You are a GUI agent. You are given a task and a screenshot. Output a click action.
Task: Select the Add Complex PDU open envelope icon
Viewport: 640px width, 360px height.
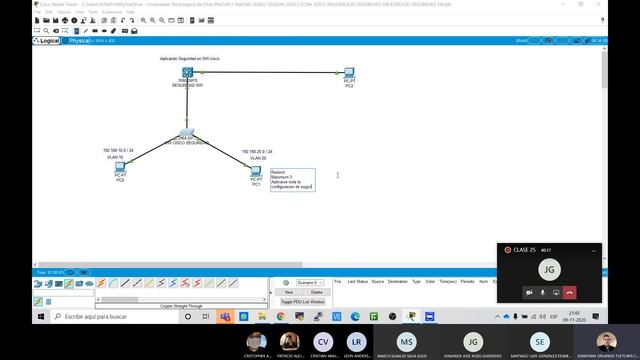[x=134, y=31]
